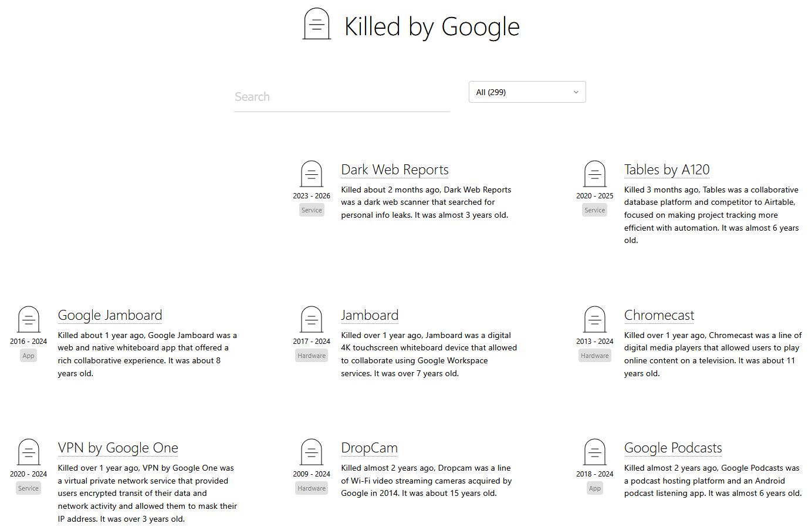Click the 2013 - 2024 date range
This screenshot has width=812, height=527.
[595, 342]
